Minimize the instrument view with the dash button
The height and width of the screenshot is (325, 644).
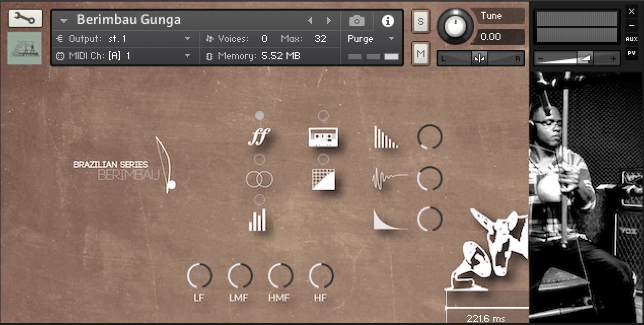coord(631,25)
